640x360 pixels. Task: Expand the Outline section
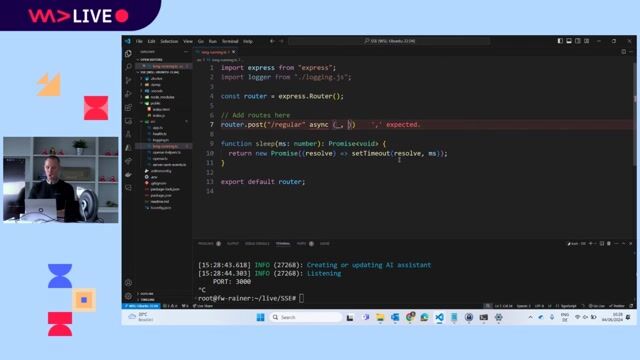(x=146, y=293)
